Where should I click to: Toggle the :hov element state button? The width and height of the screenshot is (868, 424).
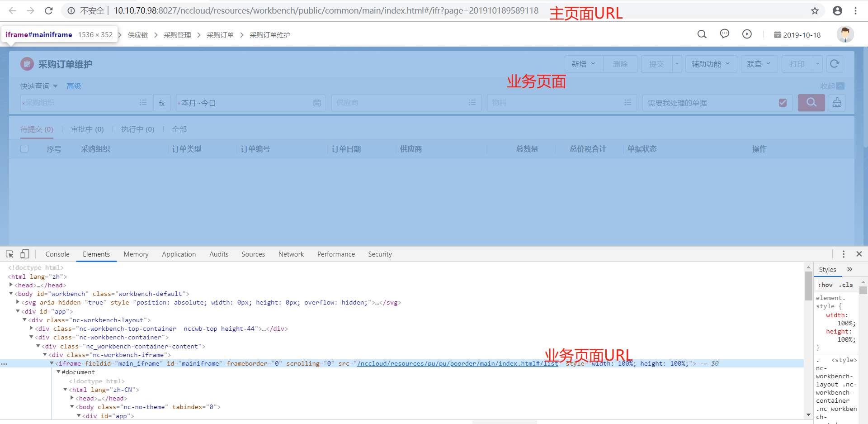(826, 285)
